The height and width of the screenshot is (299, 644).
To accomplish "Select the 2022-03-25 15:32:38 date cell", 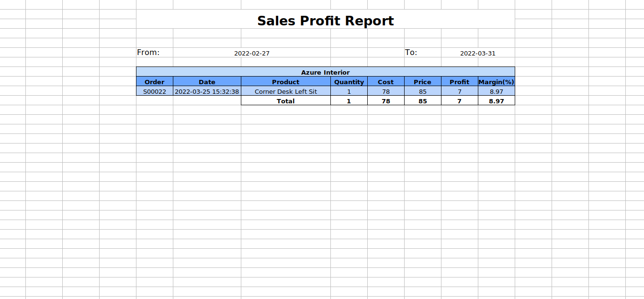I will point(207,91).
